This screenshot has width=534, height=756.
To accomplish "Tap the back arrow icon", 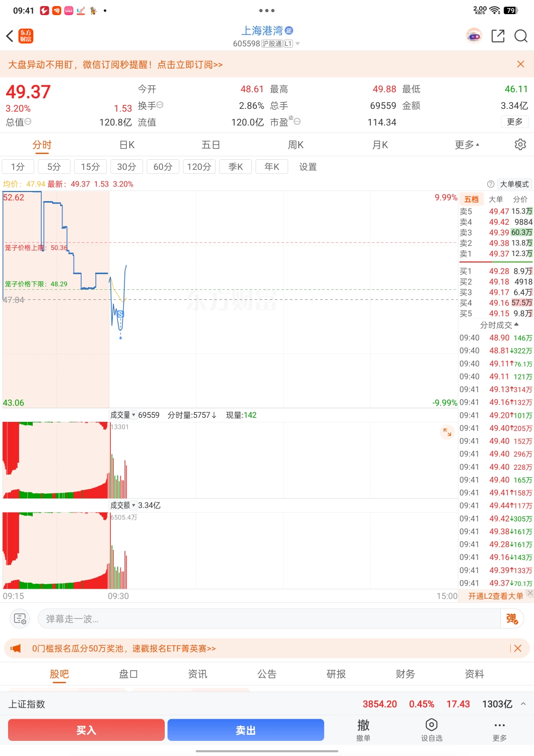I will point(10,36).
